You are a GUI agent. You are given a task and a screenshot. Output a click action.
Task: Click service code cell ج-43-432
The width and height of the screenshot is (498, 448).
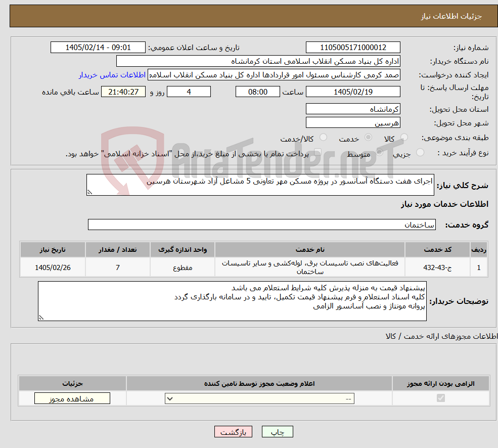point(437,267)
